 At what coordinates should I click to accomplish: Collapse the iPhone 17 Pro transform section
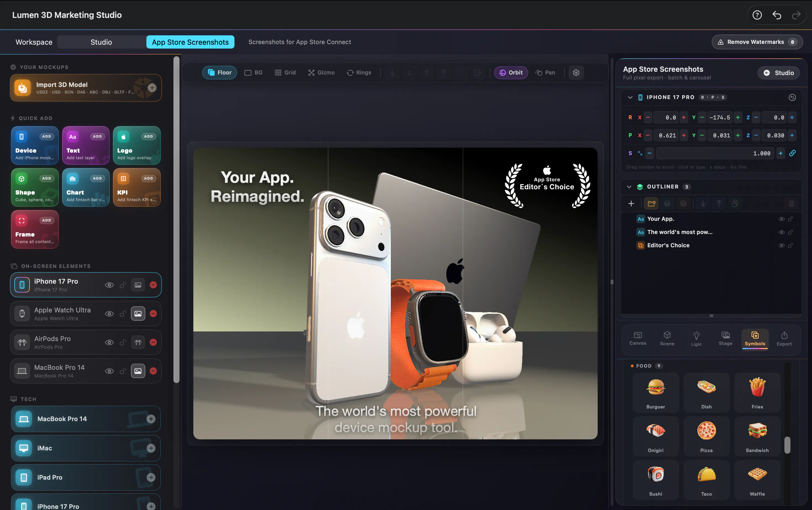point(630,97)
